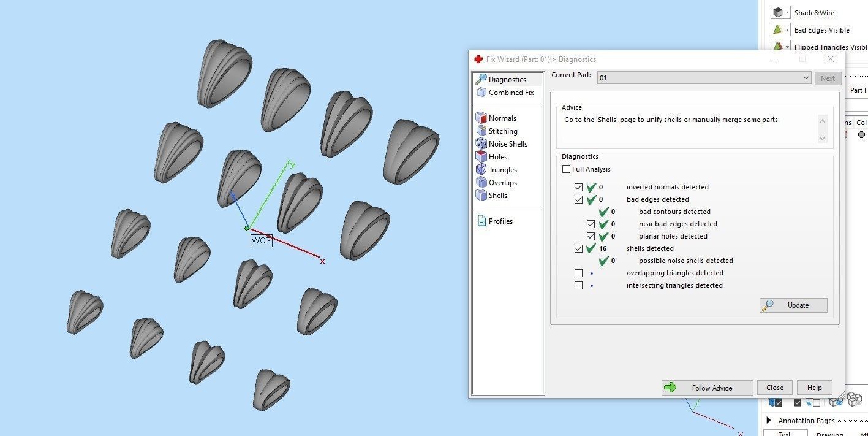Click the Next button beside Current Part
This screenshot has height=436, width=868.
(828, 78)
